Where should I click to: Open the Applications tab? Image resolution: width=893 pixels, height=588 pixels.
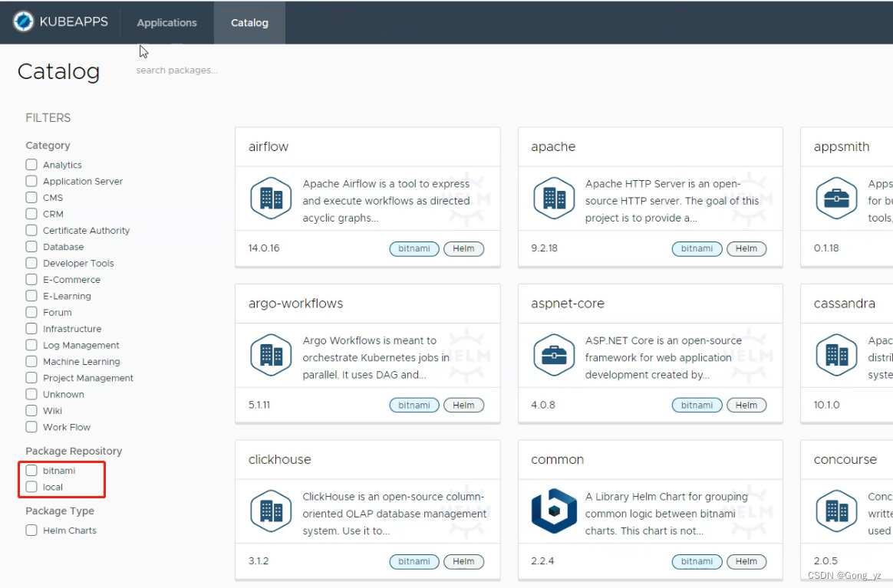(167, 23)
